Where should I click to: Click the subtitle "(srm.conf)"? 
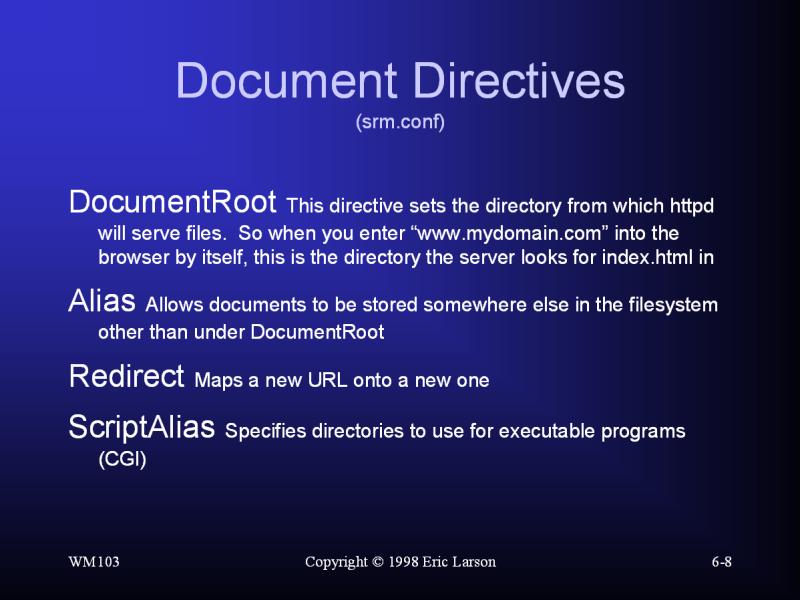pos(400,122)
